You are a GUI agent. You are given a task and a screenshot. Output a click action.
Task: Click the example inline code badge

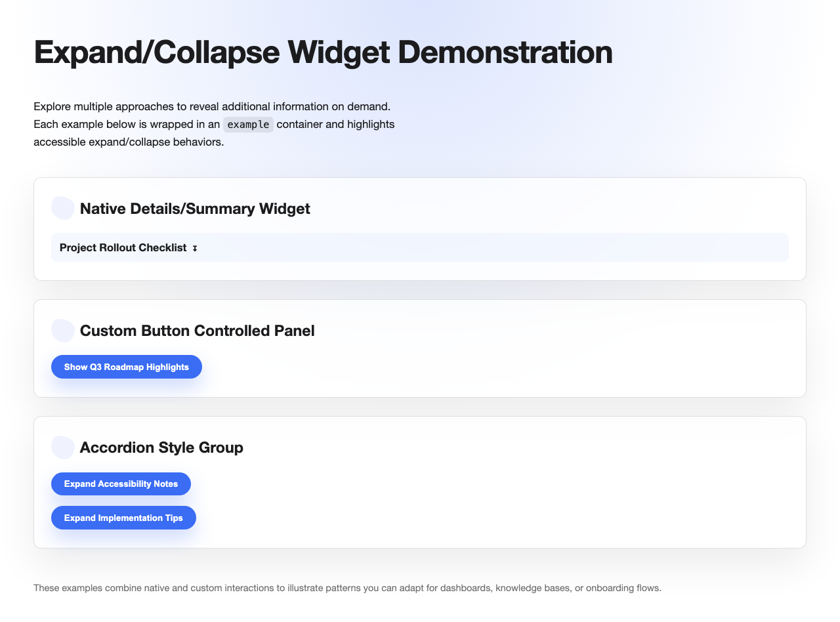pos(248,124)
